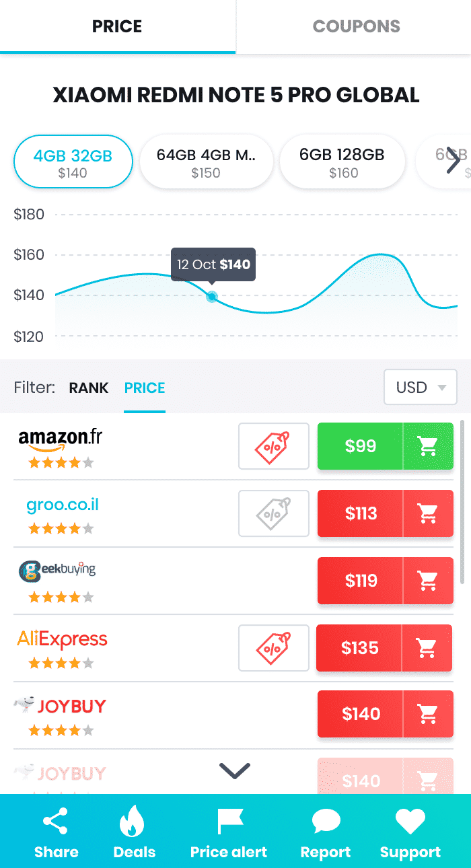This screenshot has height=868, width=471.
Task: Click the store list vertical scrollbar
Action: point(462,501)
